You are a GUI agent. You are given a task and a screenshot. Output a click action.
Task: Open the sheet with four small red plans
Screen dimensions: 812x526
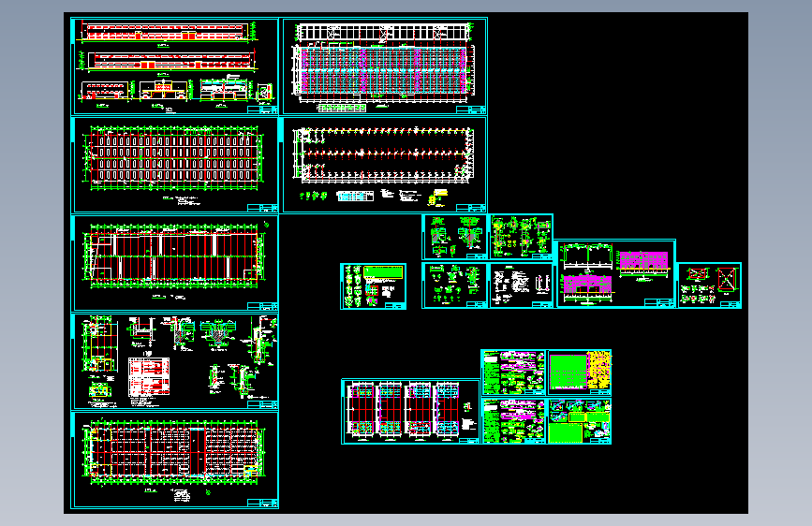[x=410, y=412]
